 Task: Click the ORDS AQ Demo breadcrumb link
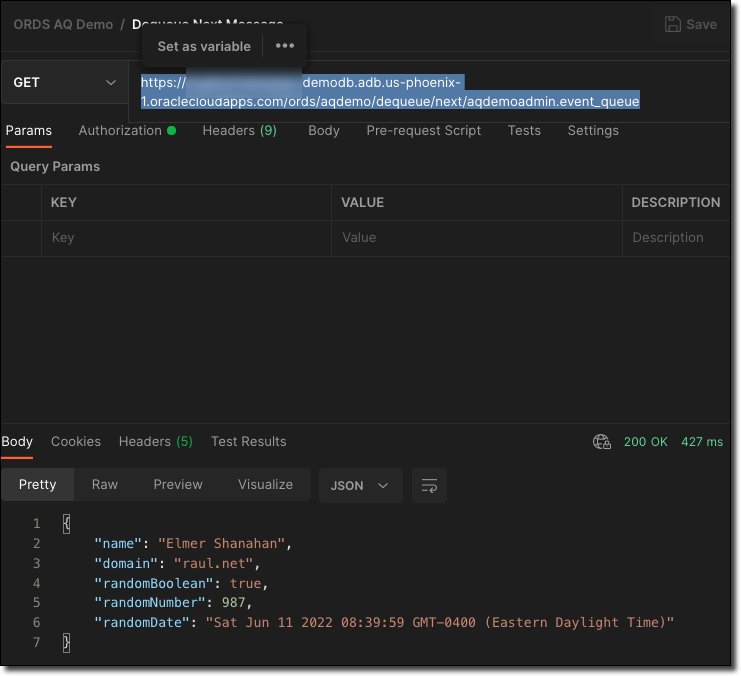tap(63, 25)
